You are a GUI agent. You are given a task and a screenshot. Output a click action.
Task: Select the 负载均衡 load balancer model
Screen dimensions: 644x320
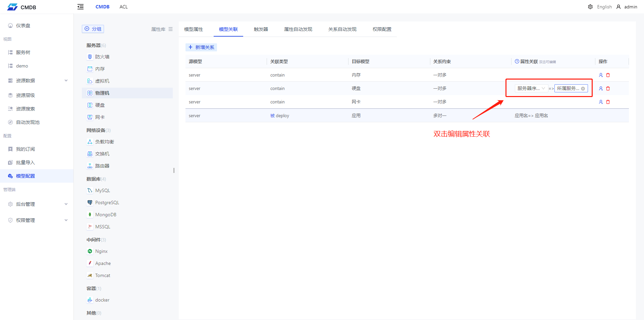coord(104,141)
